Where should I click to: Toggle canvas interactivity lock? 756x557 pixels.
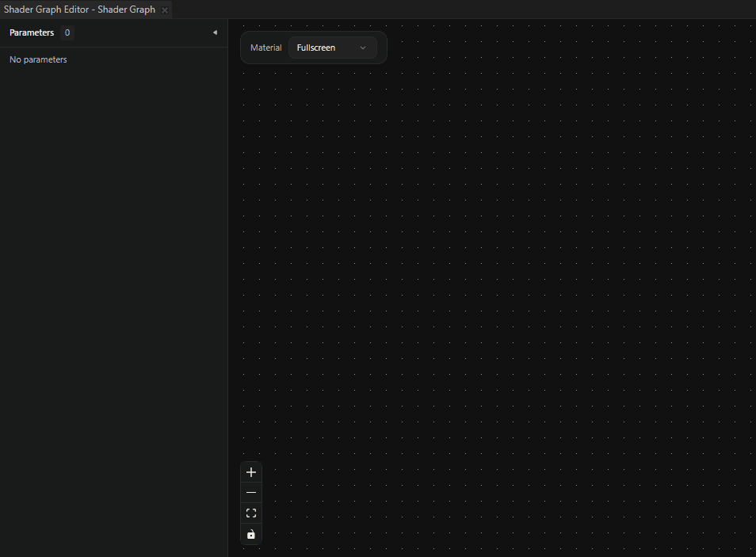click(251, 534)
